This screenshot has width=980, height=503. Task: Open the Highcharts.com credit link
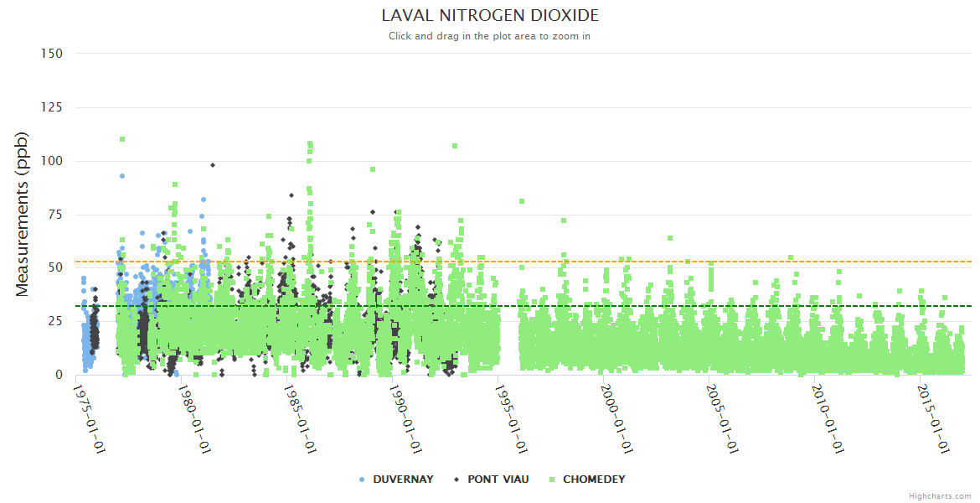(940, 496)
